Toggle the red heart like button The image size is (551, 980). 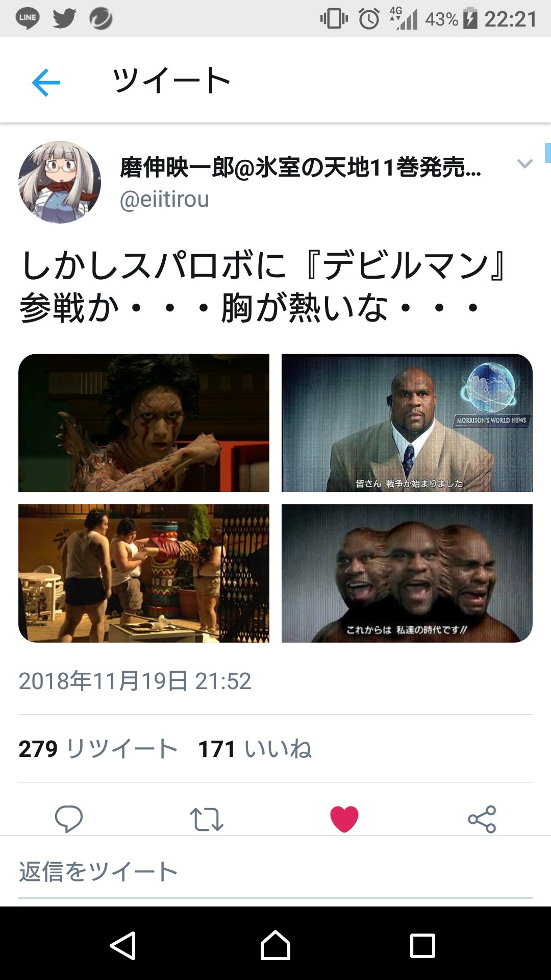(344, 819)
